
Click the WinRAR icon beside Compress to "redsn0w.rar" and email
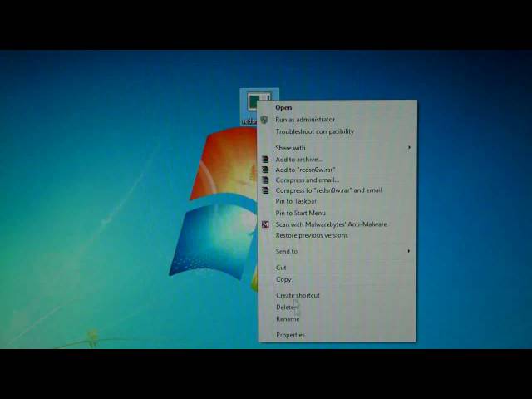click(265, 190)
